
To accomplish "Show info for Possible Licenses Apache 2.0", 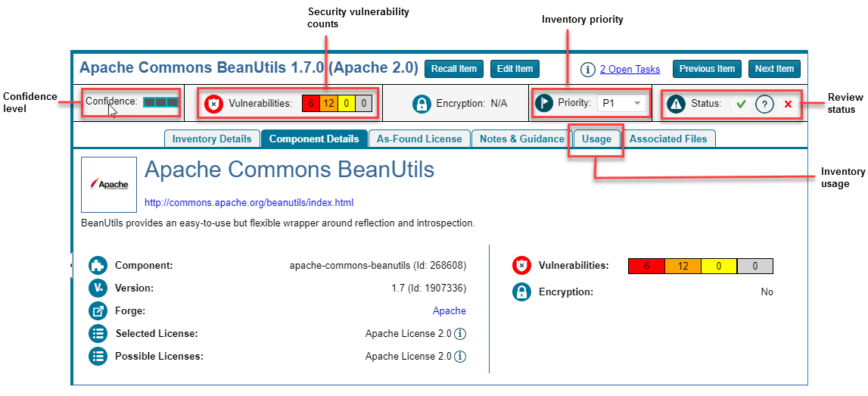I will (x=461, y=357).
